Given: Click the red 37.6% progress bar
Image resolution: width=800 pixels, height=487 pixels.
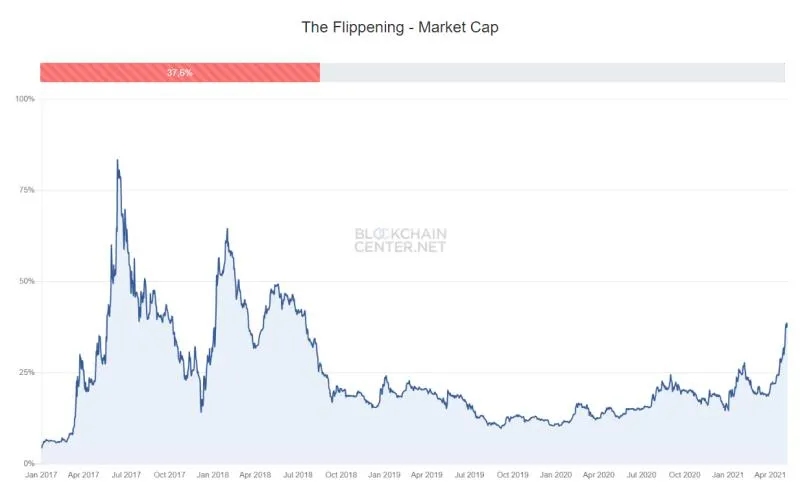Looking at the screenshot, I should point(180,72).
